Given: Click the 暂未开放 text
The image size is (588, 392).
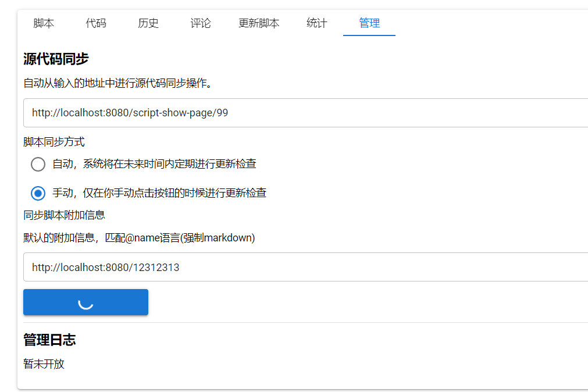Looking at the screenshot, I should [43, 364].
